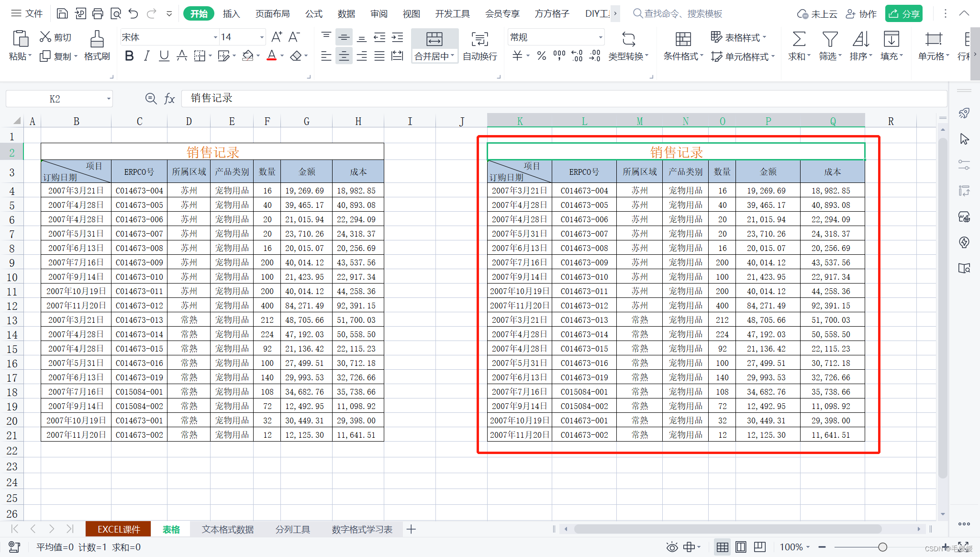Expand the Name Box dropdown for K2
980x557 pixels.
tap(109, 99)
